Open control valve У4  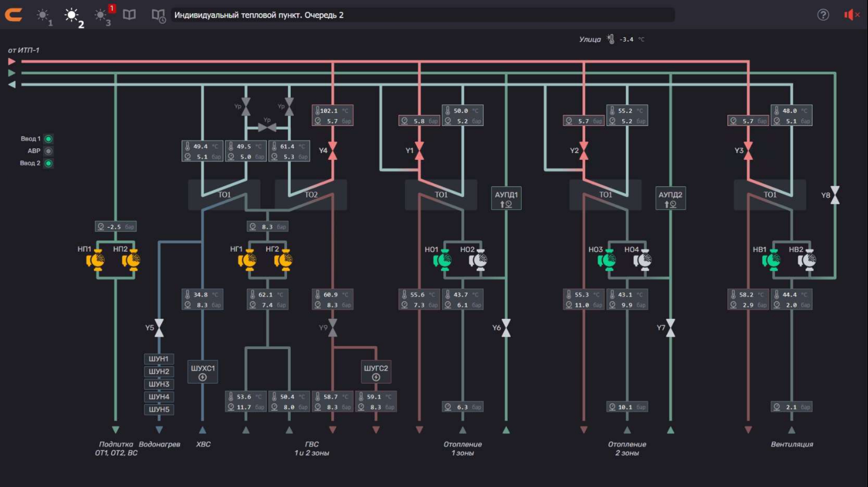tap(333, 150)
